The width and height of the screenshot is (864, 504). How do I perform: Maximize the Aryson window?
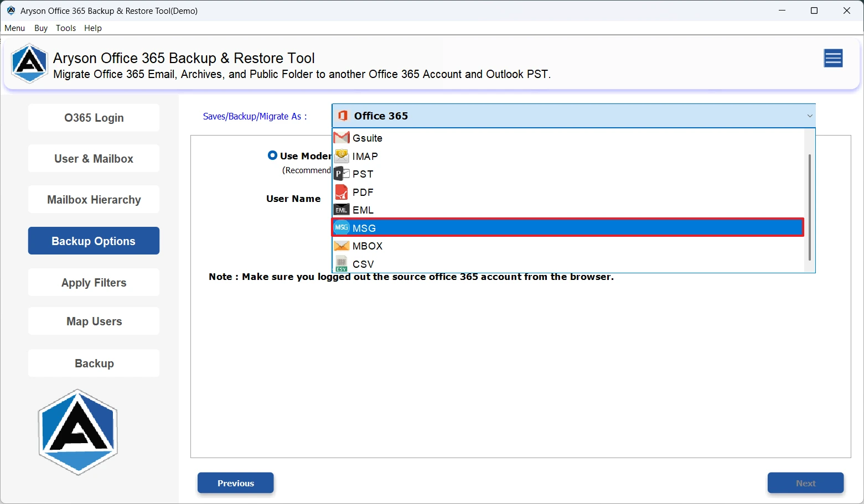(814, 11)
